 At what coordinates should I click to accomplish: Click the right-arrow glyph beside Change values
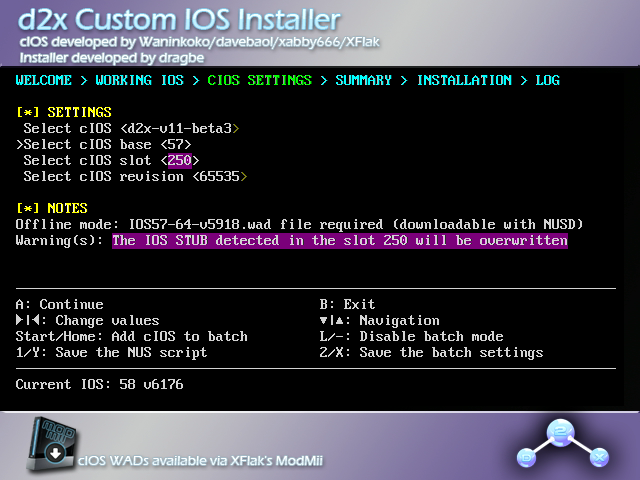pos(19,320)
